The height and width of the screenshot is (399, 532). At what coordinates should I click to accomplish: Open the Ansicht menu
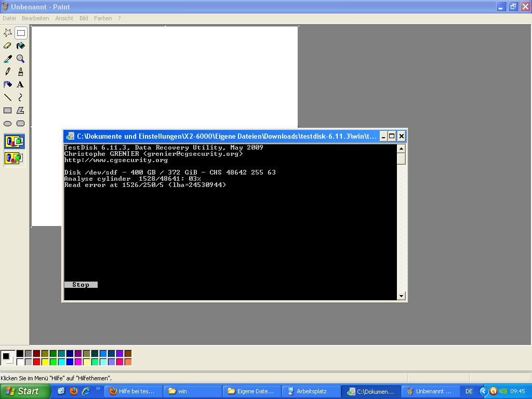(x=64, y=18)
